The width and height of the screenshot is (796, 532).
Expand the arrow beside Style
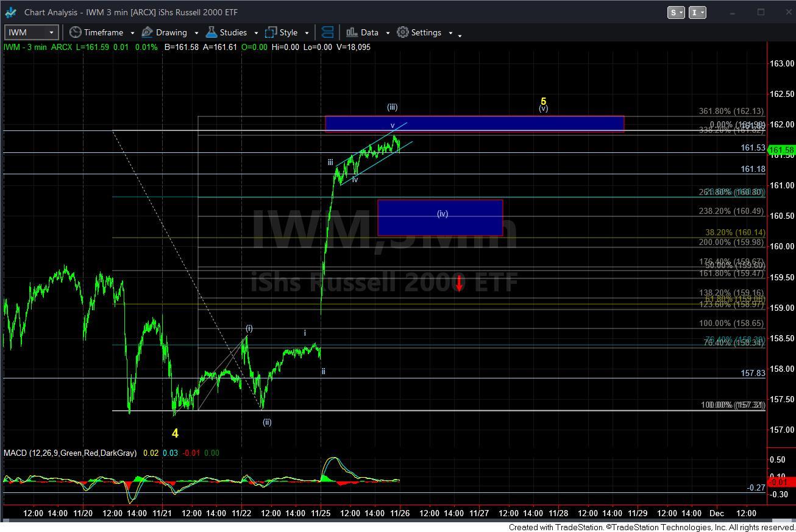[307, 33]
